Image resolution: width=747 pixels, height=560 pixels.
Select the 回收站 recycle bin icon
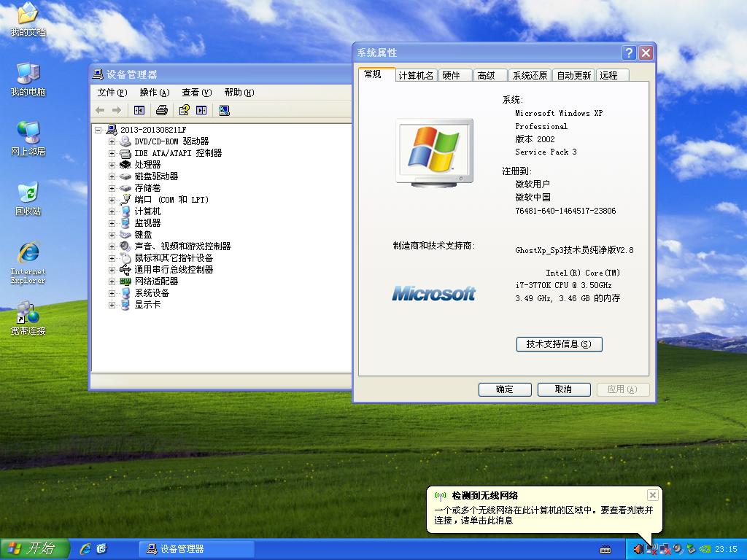pos(28,199)
